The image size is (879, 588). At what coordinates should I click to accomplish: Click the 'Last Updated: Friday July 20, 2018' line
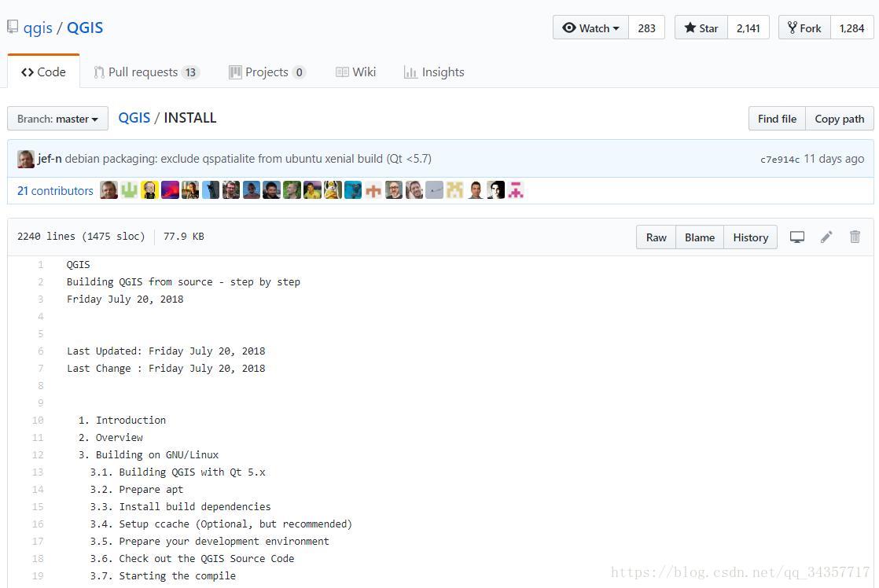pos(166,351)
